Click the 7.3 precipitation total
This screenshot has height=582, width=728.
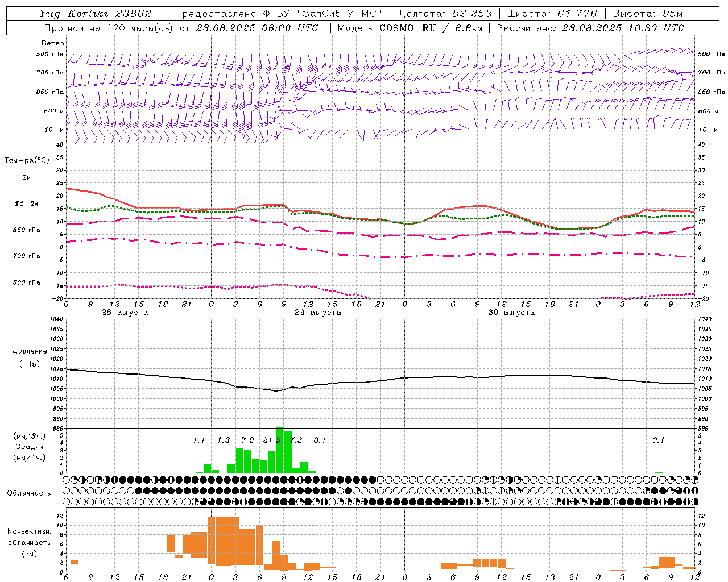coord(296,440)
